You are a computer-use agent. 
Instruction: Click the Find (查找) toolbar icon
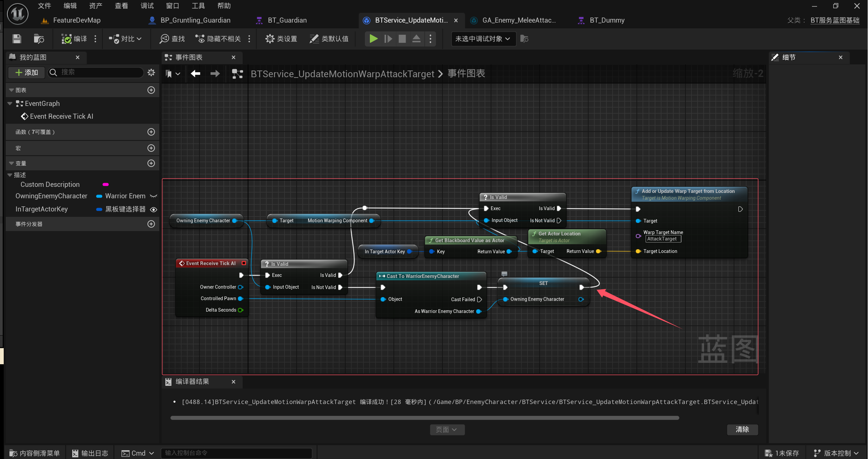(172, 39)
